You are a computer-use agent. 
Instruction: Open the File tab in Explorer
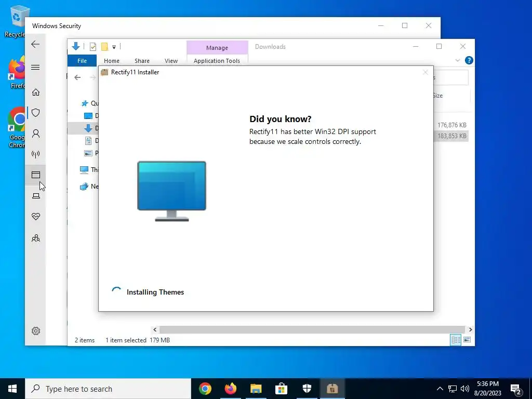click(x=82, y=61)
